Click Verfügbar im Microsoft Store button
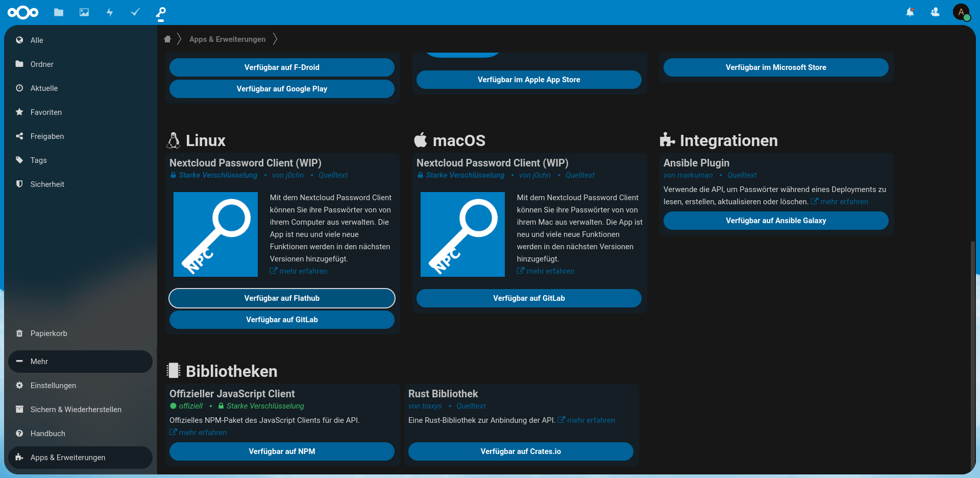The image size is (980, 478). click(x=776, y=67)
